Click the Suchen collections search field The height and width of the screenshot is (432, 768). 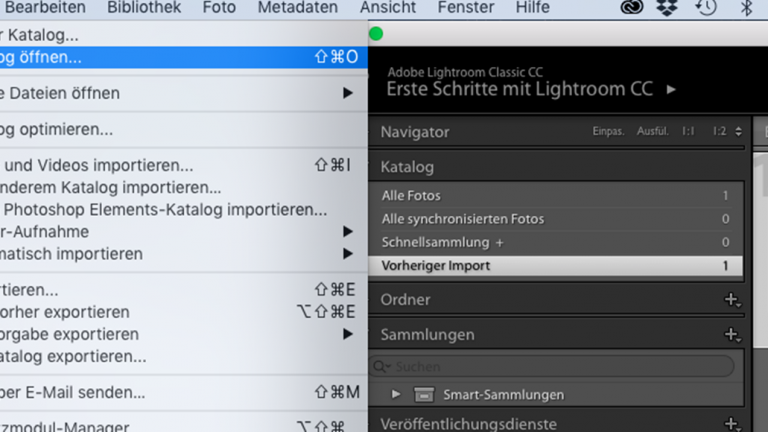(x=552, y=366)
